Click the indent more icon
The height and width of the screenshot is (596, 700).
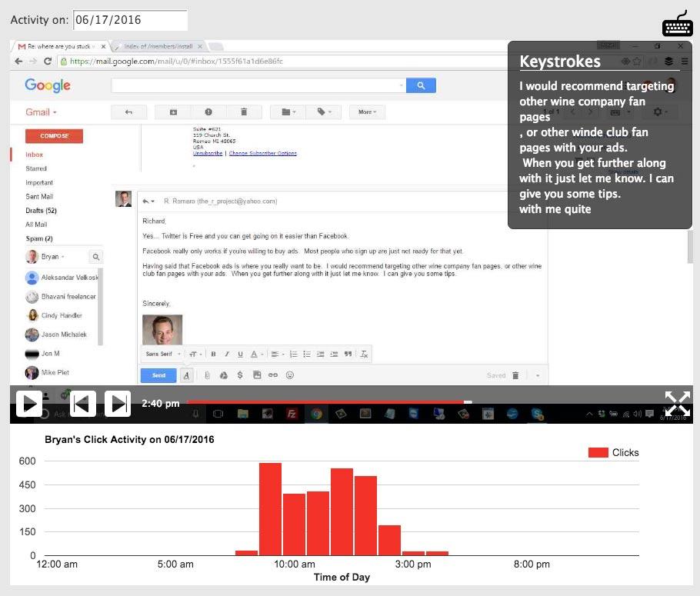(334, 354)
